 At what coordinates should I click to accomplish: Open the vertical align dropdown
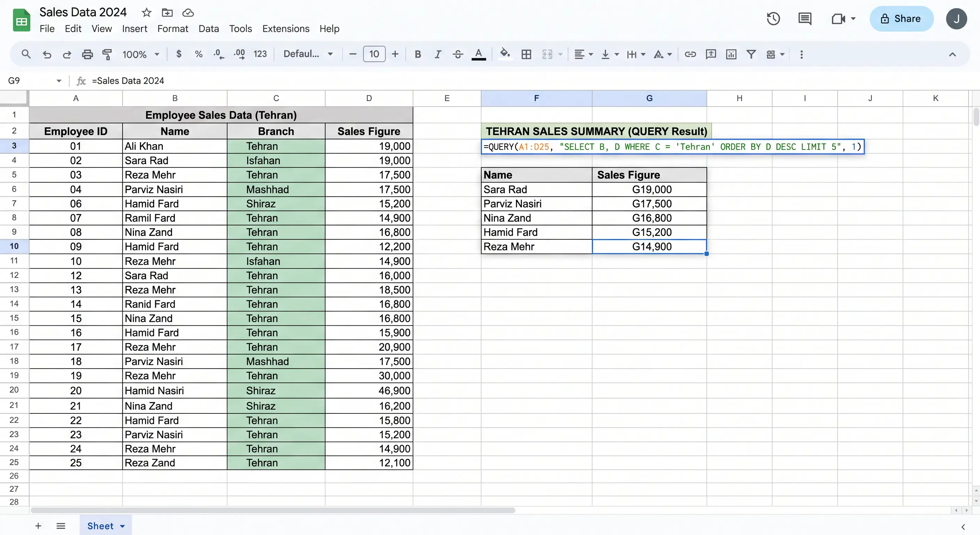610,54
